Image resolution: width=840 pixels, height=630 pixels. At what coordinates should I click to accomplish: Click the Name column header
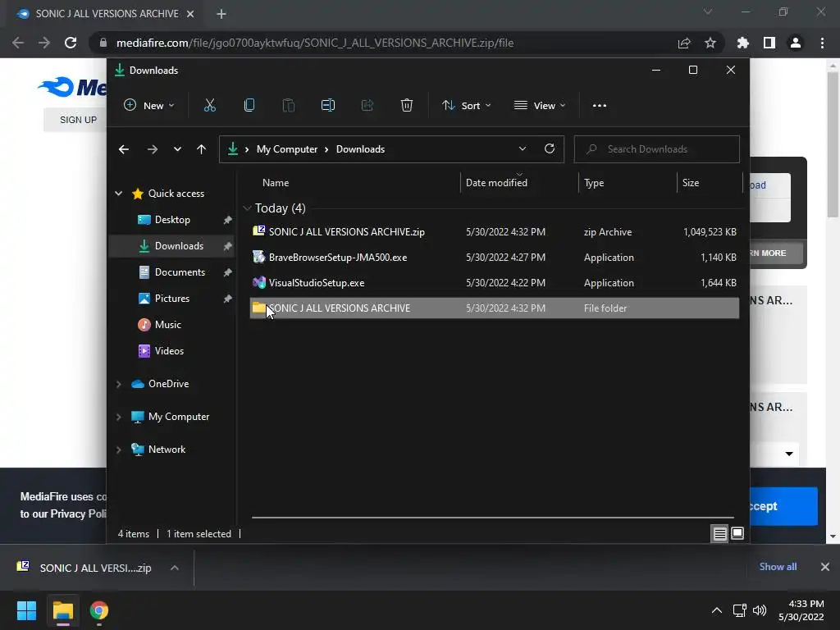[276, 183]
